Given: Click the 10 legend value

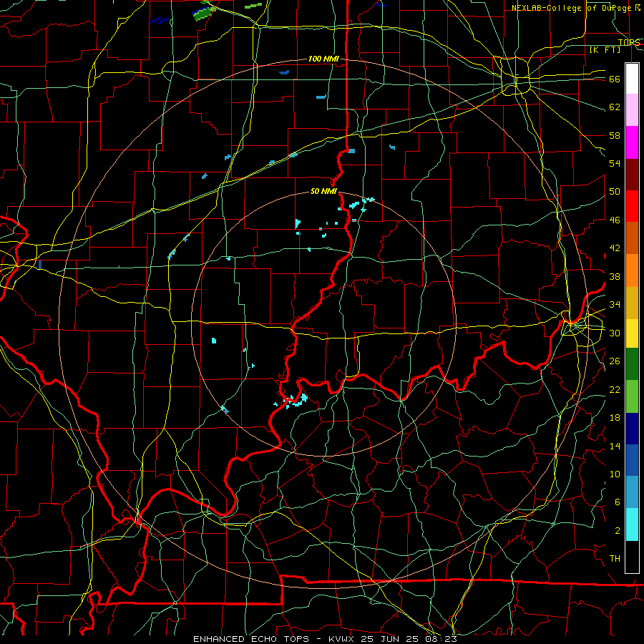Looking at the screenshot, I should coord(615,474).
